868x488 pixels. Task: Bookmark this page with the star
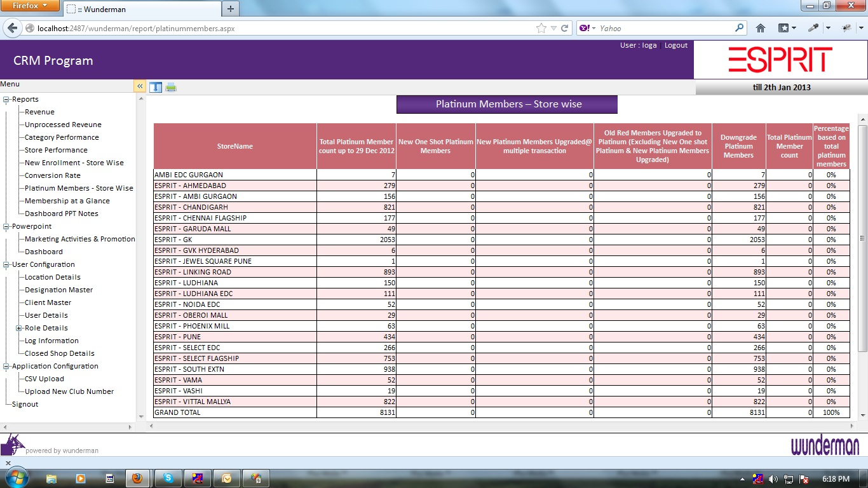coord(541,28)
